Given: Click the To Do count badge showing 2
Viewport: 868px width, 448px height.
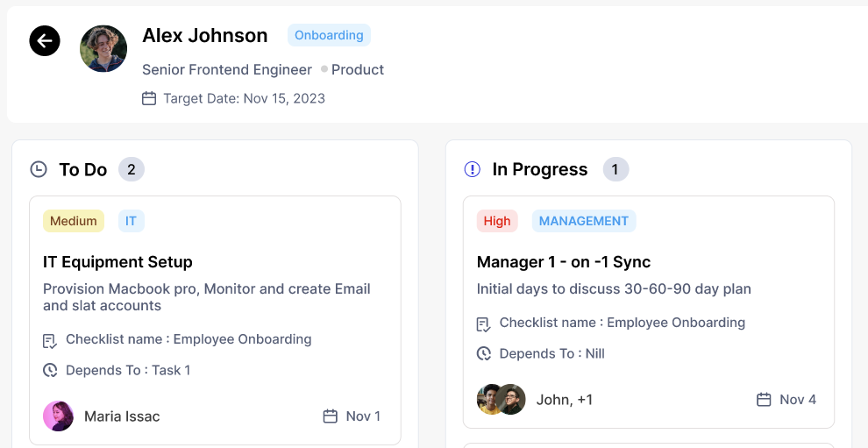Looking at the screenshot, I should (132, 169).
